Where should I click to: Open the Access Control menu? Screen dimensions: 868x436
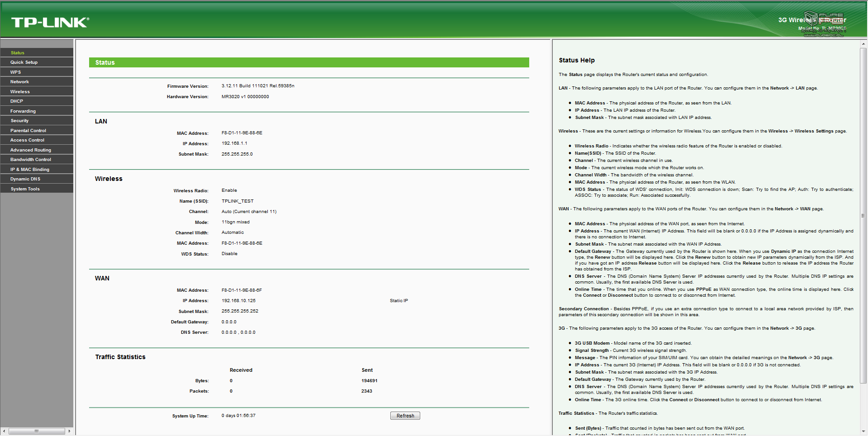pyautogui.click(x=27, y=140)
